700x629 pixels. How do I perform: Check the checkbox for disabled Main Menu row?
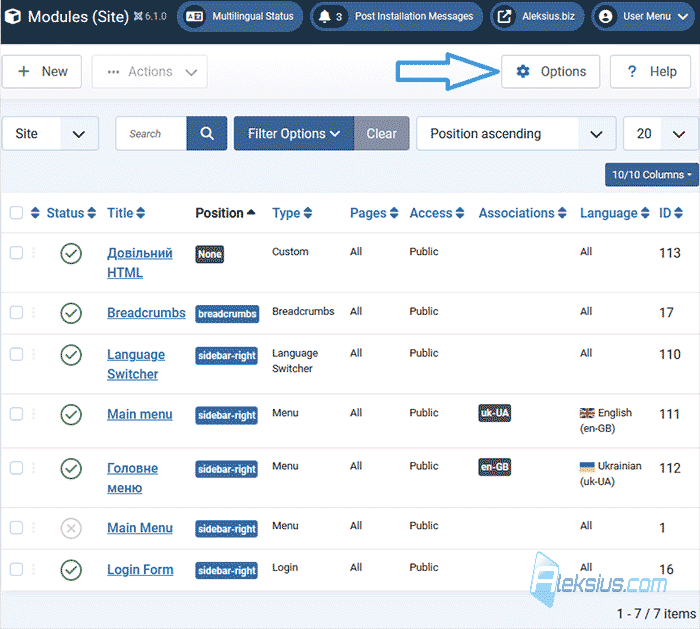[17, 527]
